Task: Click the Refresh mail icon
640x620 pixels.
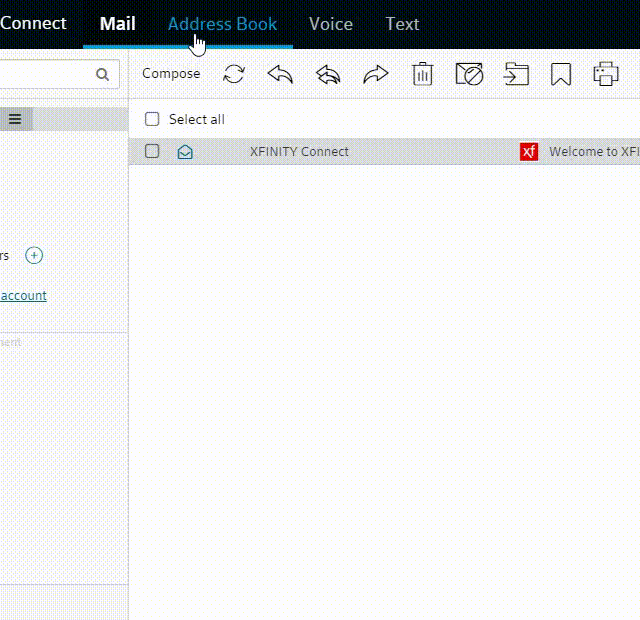Action: [234, 74]
